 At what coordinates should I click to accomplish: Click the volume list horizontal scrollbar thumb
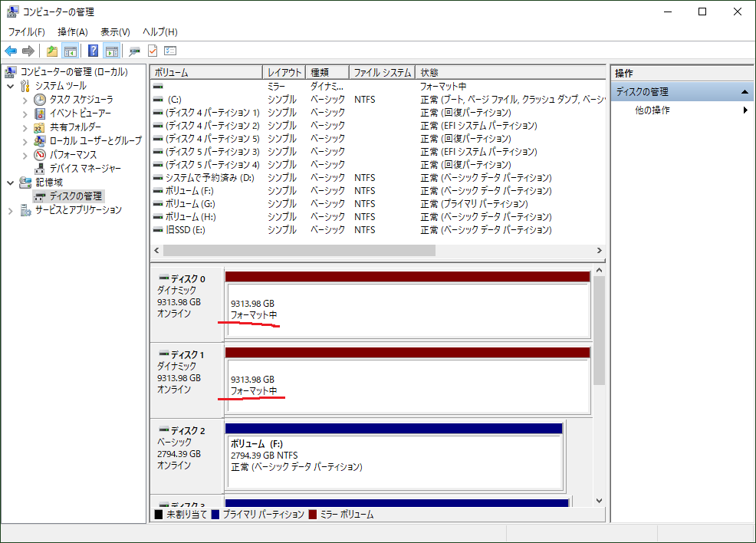(x=299, y=250)
